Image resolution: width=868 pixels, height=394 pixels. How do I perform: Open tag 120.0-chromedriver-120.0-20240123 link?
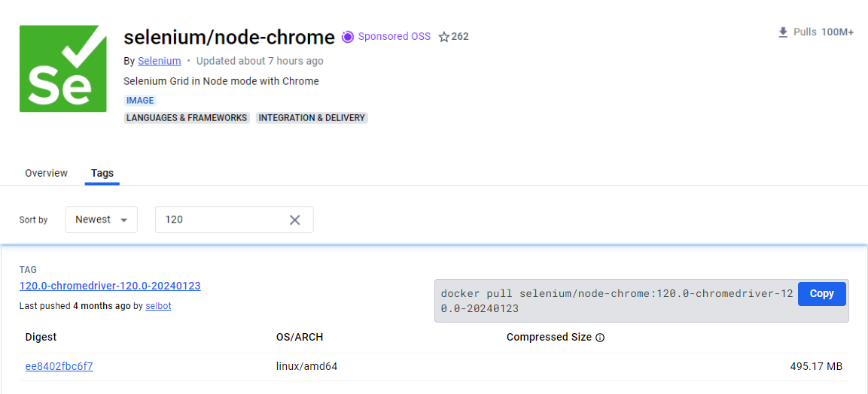coord(110,286)
